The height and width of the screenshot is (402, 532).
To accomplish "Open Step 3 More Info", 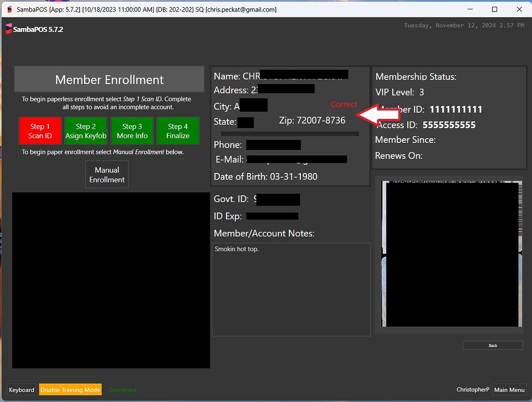I will (x=132, y=130).
